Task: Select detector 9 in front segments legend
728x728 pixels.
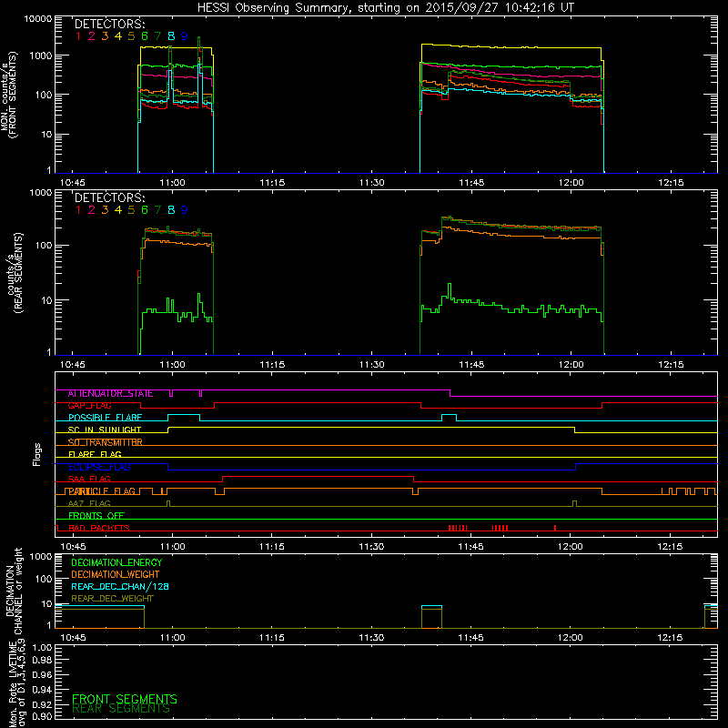Action: [x=185, y=36]
